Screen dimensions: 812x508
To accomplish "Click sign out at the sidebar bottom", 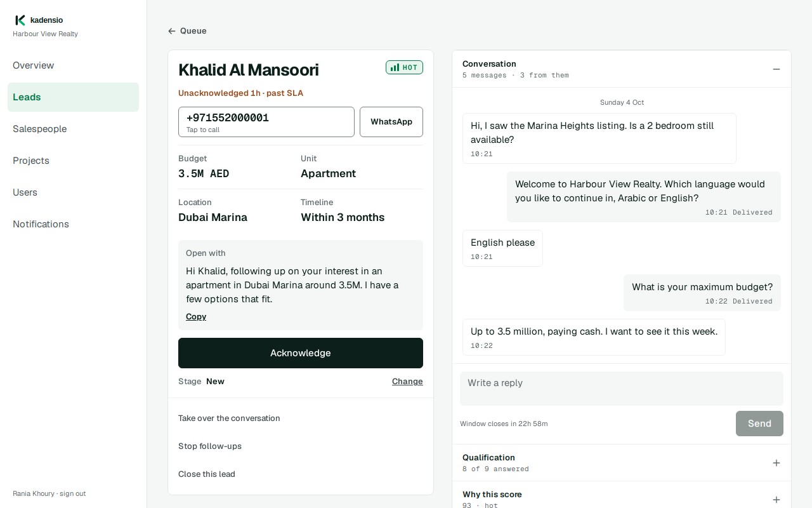I will click(72, 493).
